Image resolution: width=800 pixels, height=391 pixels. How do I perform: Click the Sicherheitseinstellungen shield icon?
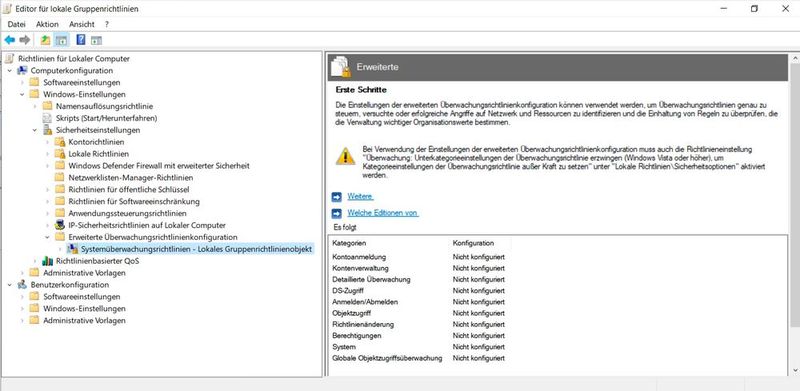(47, 130)
